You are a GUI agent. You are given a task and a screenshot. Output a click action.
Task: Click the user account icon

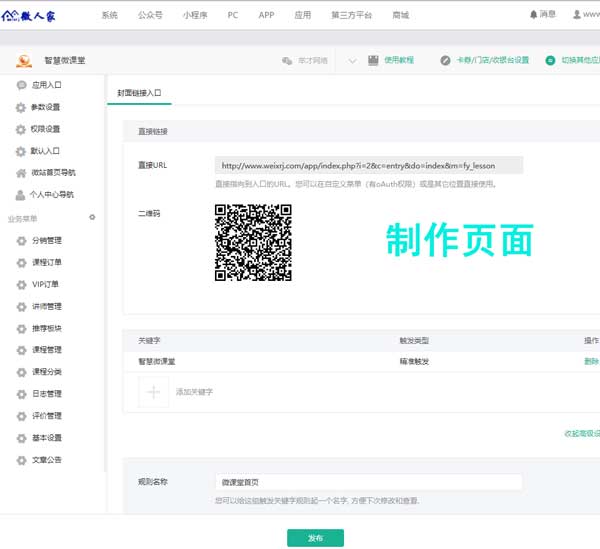coord(577,15)
